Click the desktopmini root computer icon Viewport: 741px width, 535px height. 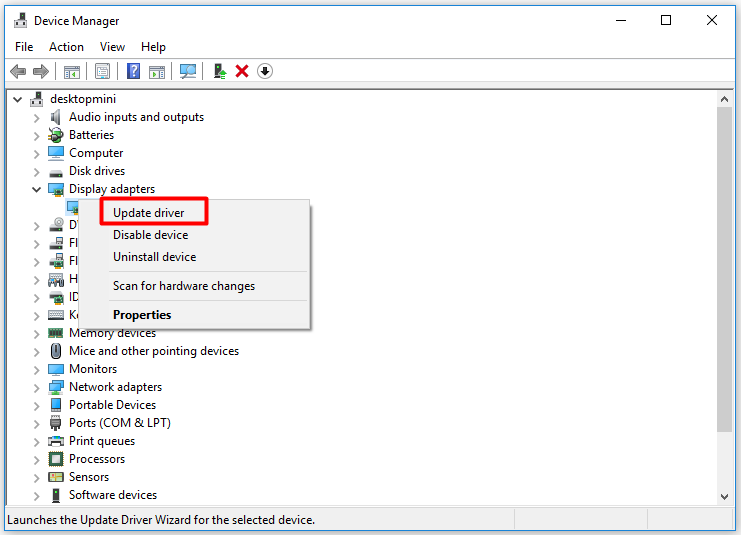pyautogui.click(x=36, y=99)
